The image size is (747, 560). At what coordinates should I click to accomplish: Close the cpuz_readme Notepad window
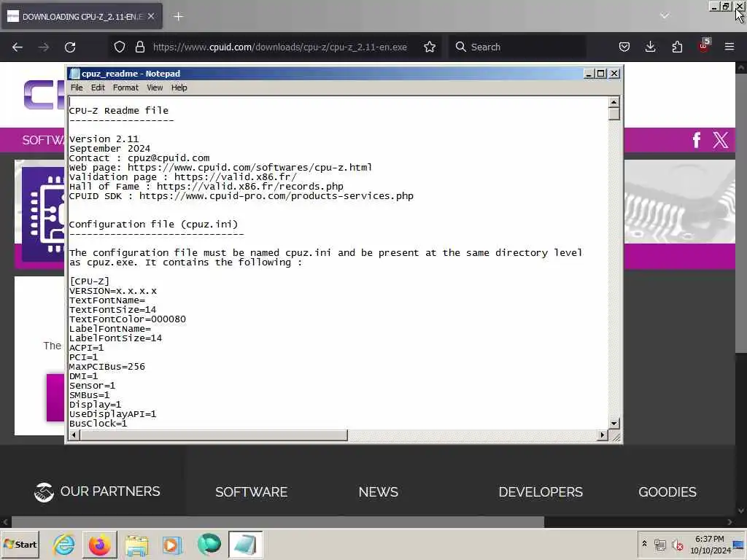click(614, 74)
